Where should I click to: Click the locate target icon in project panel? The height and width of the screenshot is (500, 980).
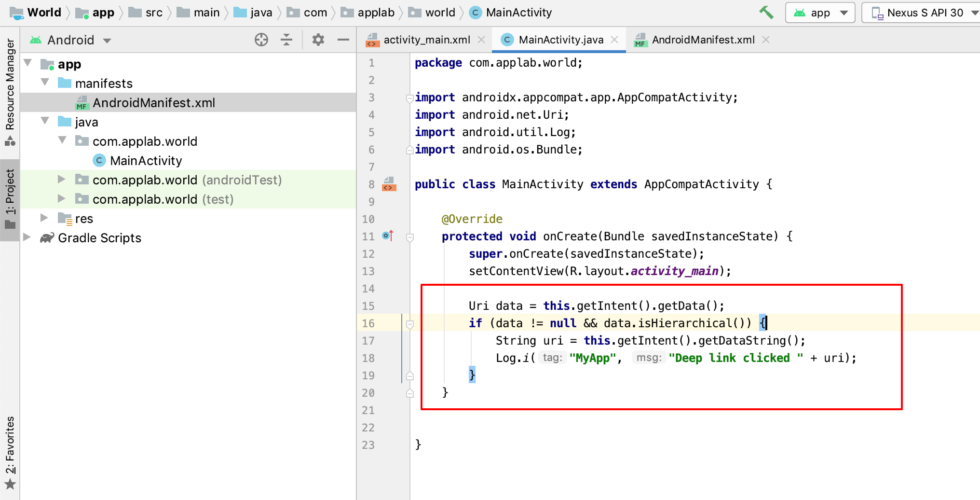(x=261, y=40)
